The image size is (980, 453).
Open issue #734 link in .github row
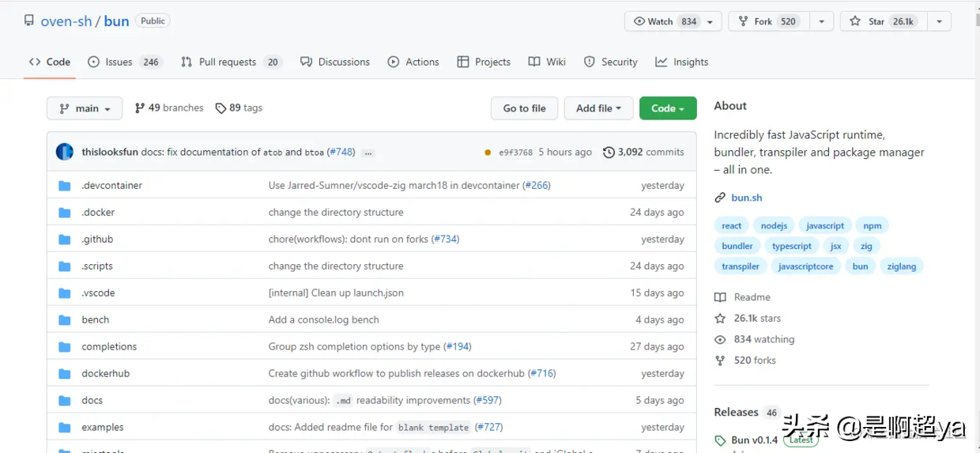click(446, 239)
